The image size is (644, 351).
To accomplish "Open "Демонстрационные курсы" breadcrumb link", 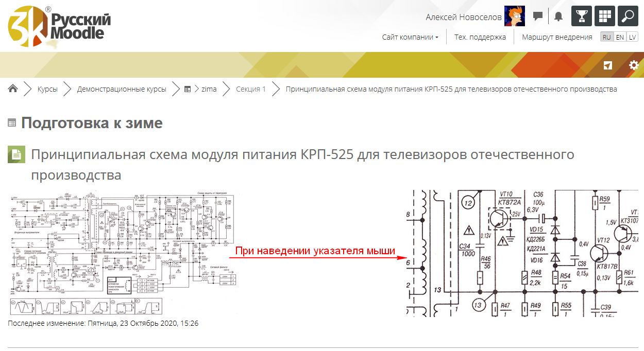I will (x=122, y=89).
